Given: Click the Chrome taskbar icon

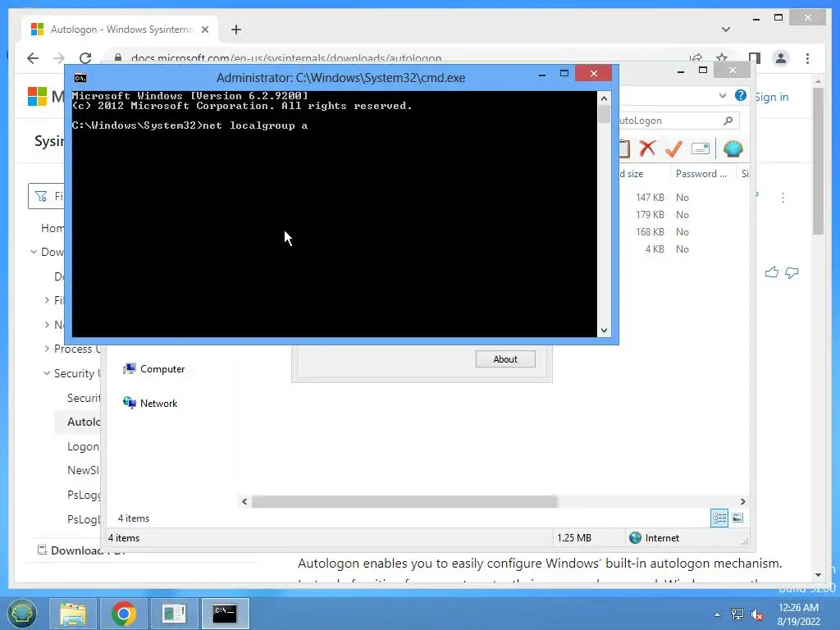Looking at the screenshot, I should [x=124, y=614].
